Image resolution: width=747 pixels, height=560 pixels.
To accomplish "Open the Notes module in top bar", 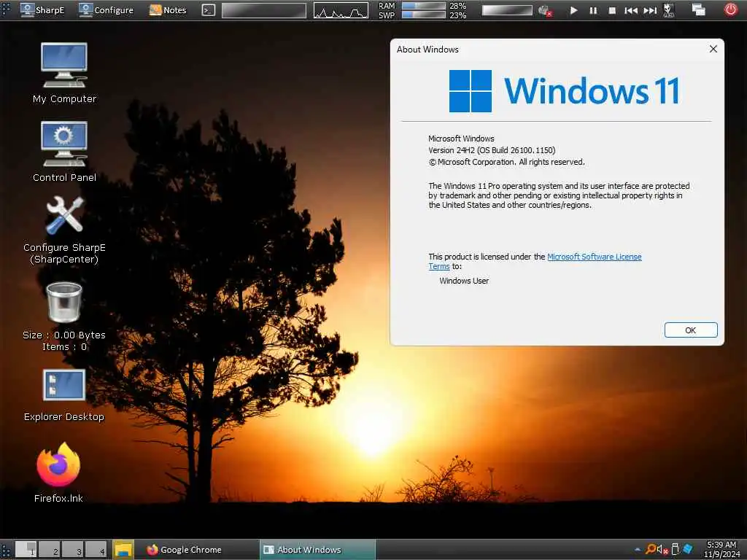I will 168,9.
